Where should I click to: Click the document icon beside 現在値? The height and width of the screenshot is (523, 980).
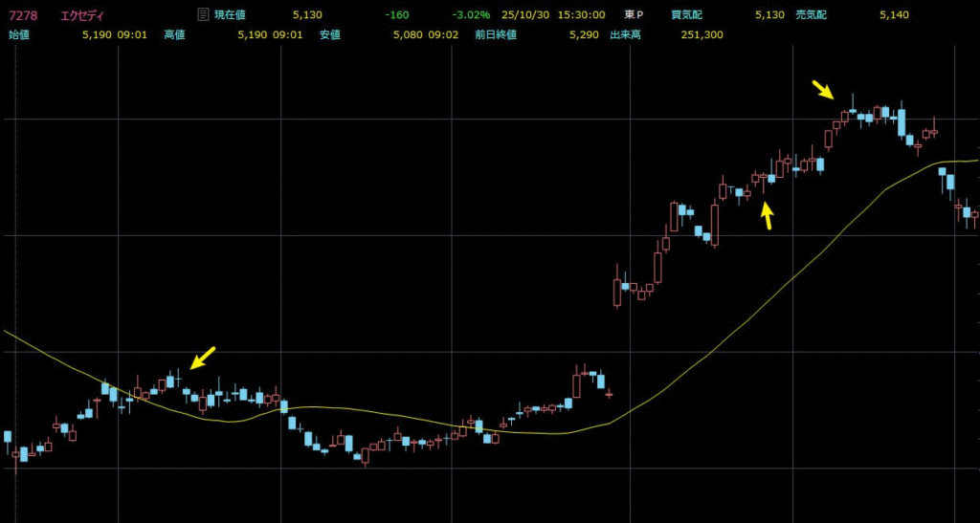pos(202,14)
